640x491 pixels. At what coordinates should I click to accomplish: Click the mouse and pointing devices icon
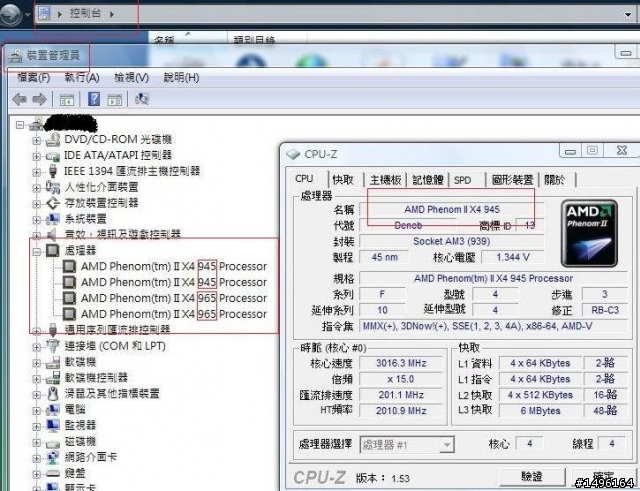pos(53,393)
